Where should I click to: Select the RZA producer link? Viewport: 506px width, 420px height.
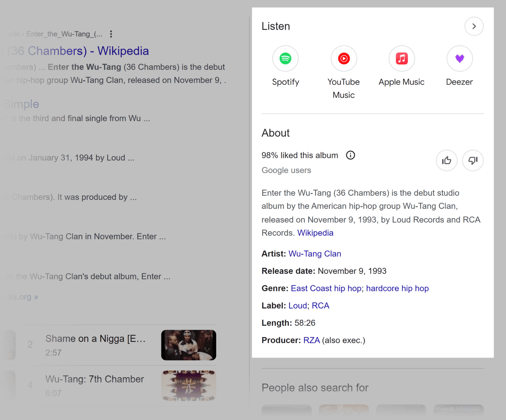(x=311, y=340)
